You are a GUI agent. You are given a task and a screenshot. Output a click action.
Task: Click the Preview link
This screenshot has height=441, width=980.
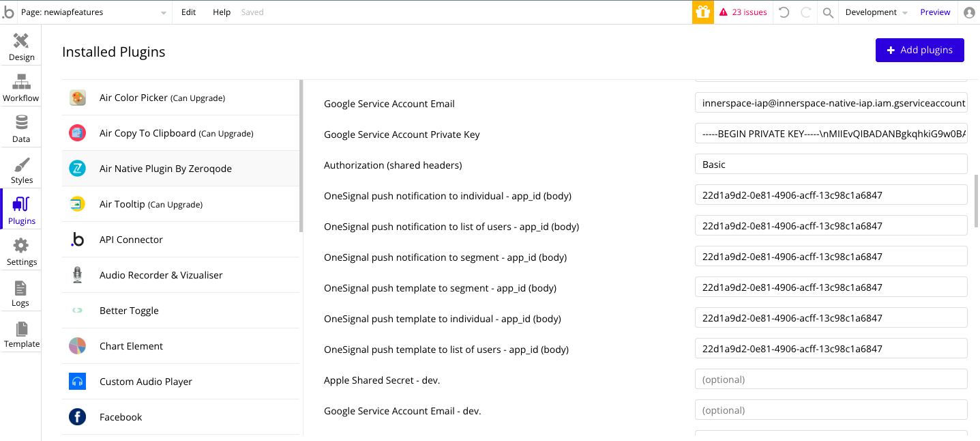(935, 12)
